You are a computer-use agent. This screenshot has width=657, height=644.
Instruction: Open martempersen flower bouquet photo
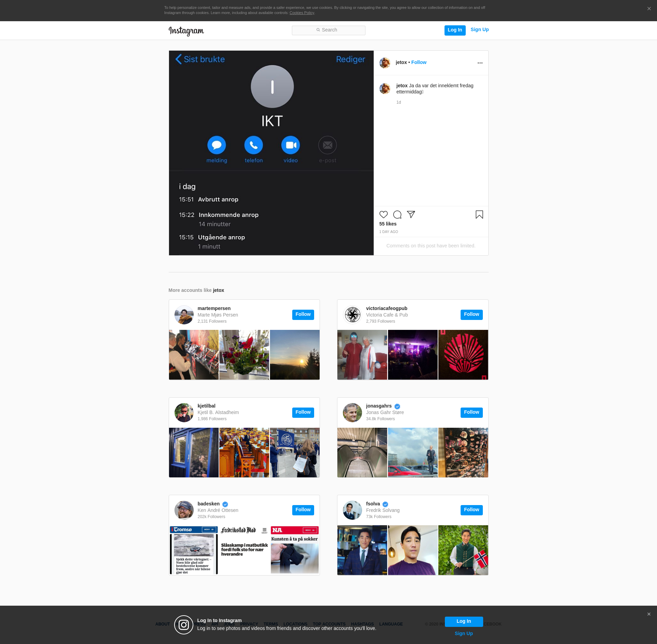(x=244, y=355)
